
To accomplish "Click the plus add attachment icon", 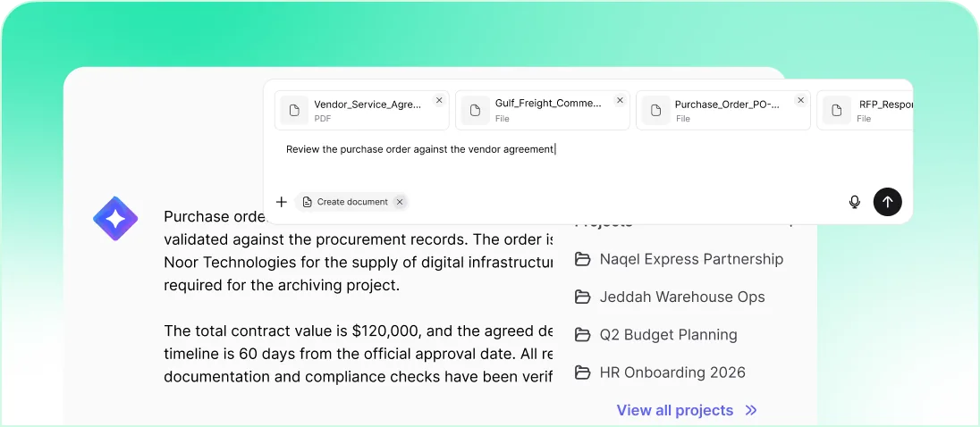I will 282,202.
